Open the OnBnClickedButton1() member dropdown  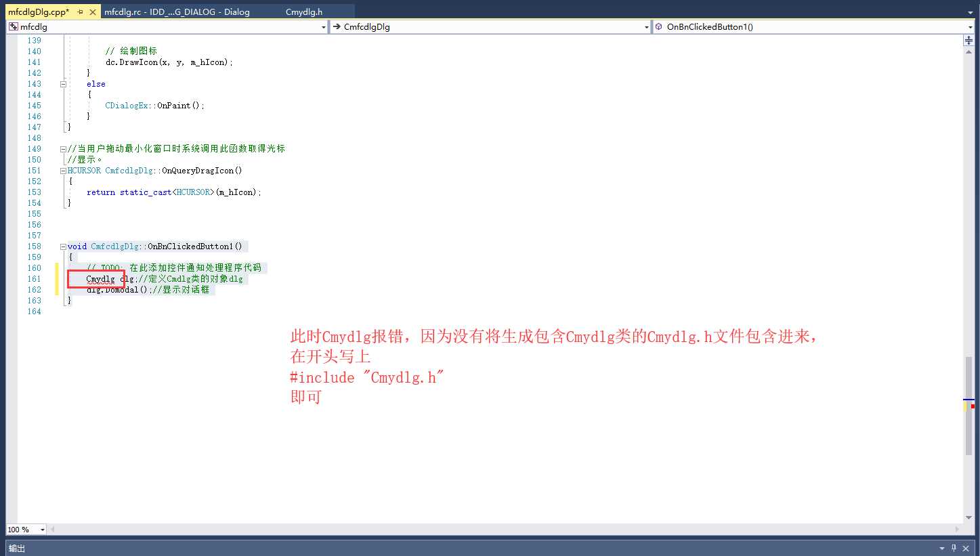[x=971, y=27]
